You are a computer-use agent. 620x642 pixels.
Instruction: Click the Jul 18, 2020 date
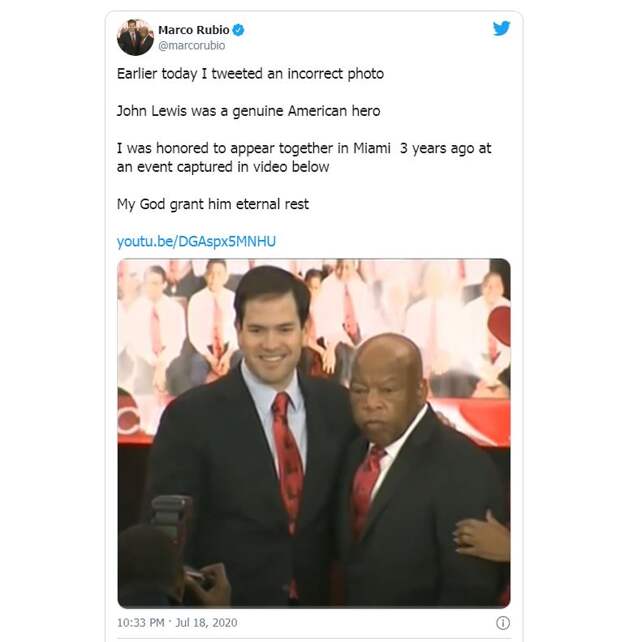coord(206,622)
